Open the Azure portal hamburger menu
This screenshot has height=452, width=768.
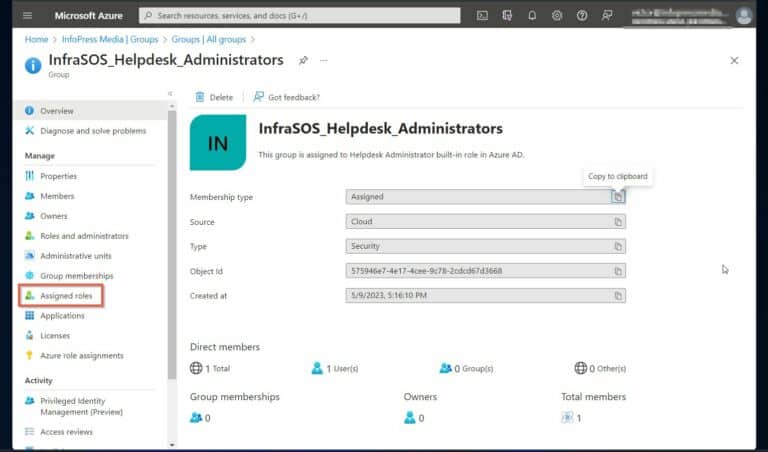point(27,16)
